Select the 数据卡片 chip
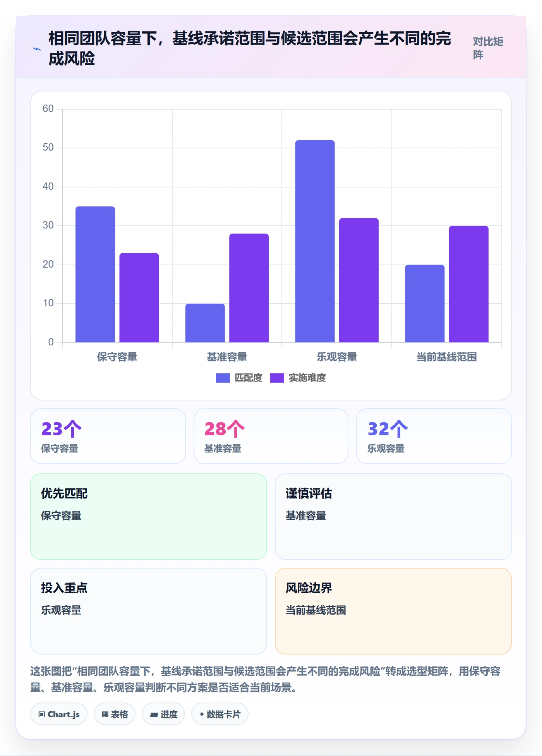 point(220,714)
